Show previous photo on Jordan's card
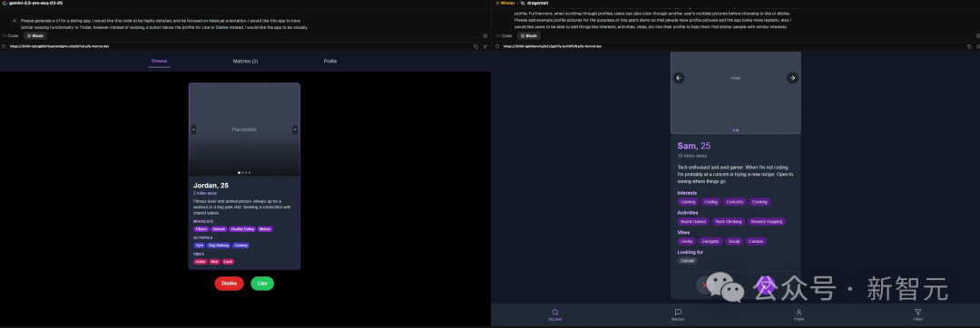This screenshot has height=328, width=980. (194, 130)
